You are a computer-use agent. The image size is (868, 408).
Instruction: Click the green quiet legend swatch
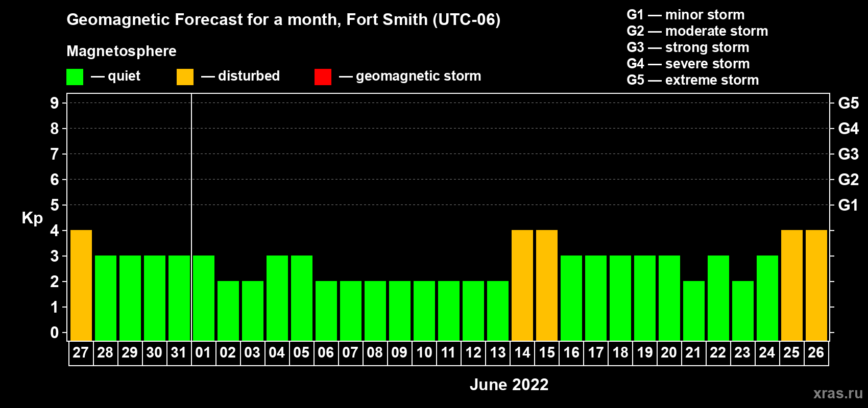[75, 77]
